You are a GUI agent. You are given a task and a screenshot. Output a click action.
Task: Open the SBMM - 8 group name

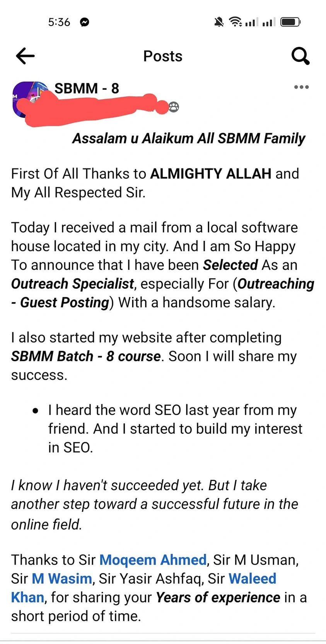87,88
